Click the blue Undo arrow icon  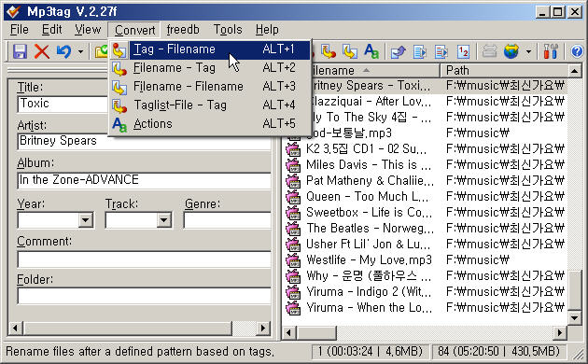tap(63, 51)
